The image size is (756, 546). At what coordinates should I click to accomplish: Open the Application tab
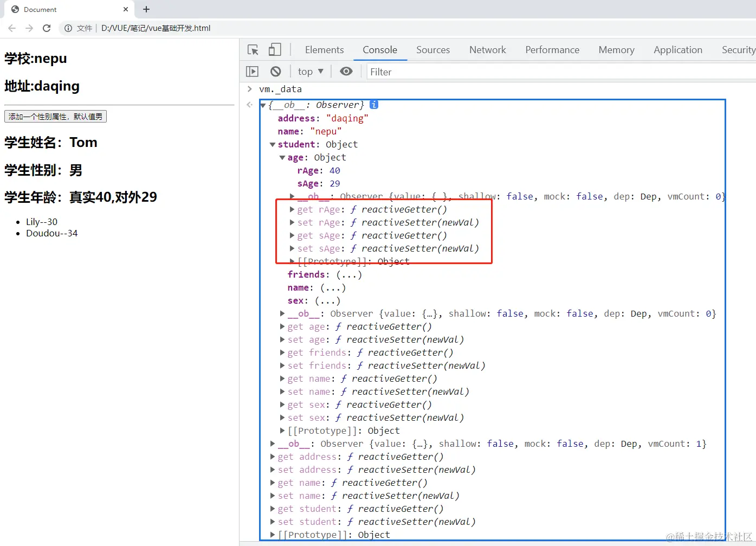click(x=678, y=50)
